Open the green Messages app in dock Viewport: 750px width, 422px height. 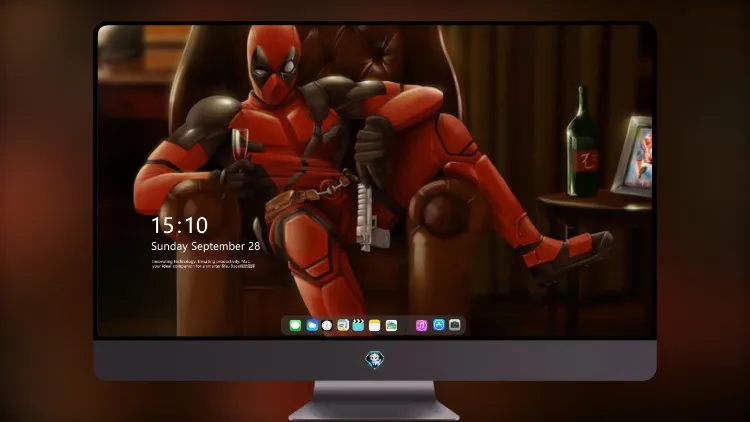(x=295, y=325)
